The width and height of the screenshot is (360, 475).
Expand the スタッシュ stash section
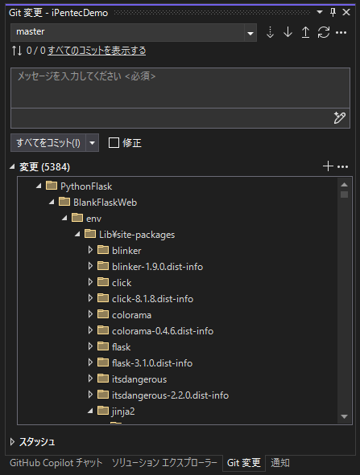pos(12,442)
